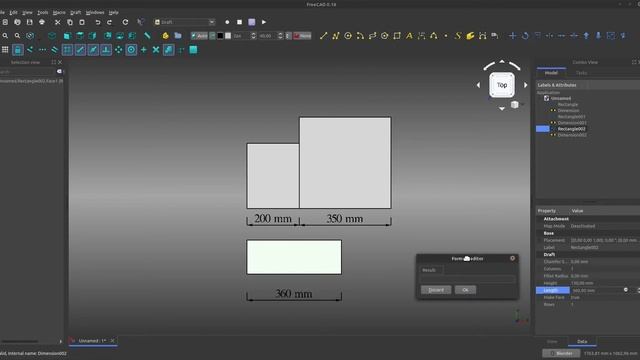
Task: Adjust the font size spinbox arrows
Action: 280,36
